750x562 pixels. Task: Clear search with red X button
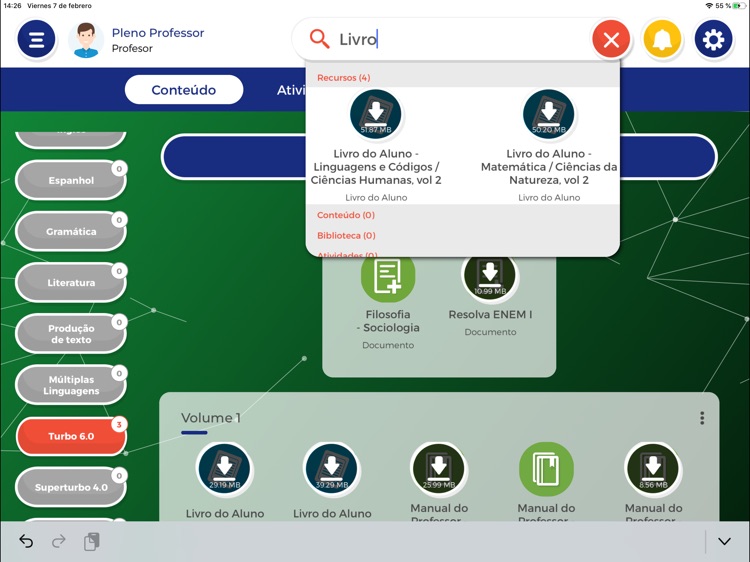coord(611,39)
